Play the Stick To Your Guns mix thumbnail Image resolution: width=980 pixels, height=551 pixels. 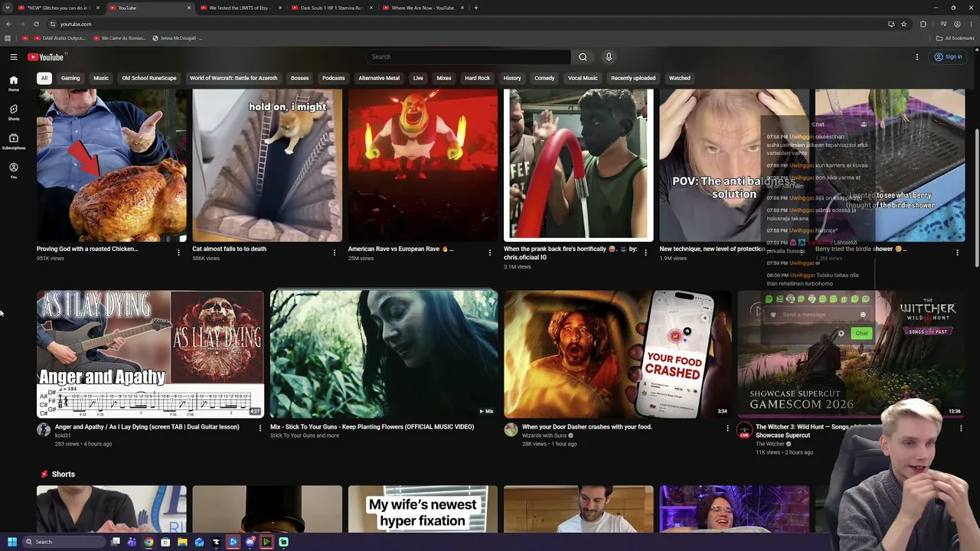[384, 354]
